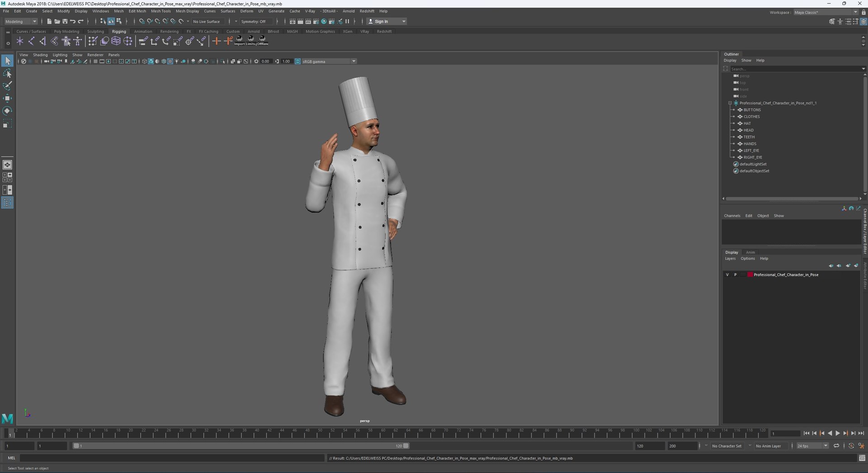Toggle layer playback P box
Screen dimensions: 868x473
click(735, 274)
